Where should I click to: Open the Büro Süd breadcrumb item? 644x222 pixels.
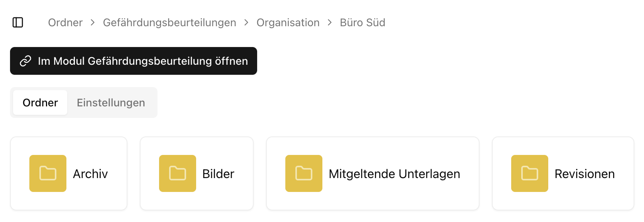(362, 22)
